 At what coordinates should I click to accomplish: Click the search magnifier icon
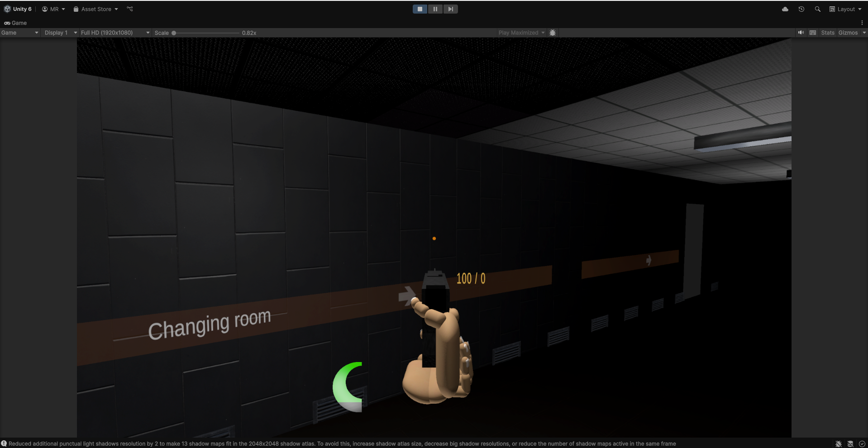[817, 9]
